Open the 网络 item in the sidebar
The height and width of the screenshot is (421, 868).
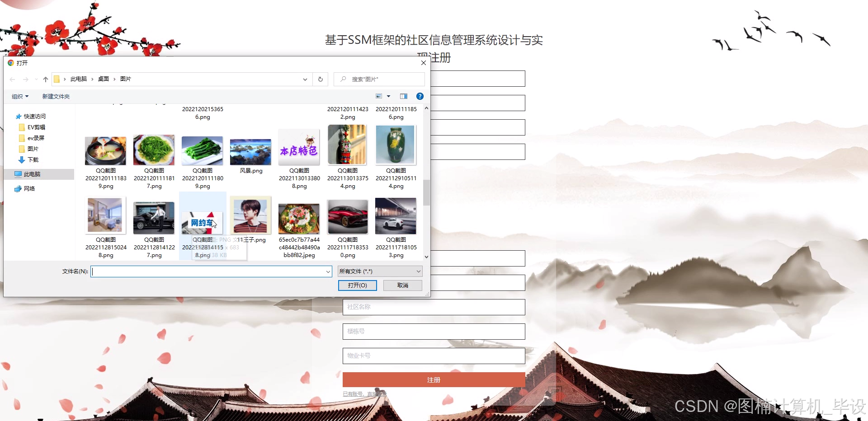pos(30,188)
